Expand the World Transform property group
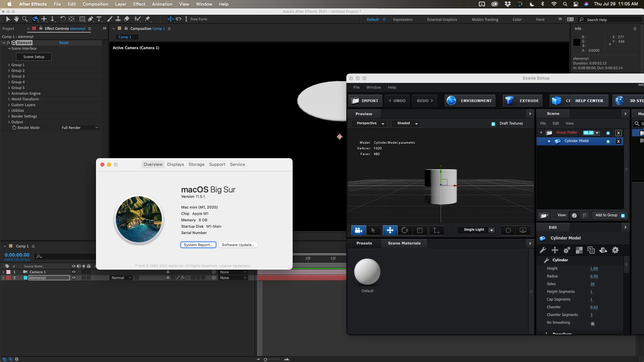Image resolution: width=644 pixels, height=362 pixels. (x=9, y=99)
